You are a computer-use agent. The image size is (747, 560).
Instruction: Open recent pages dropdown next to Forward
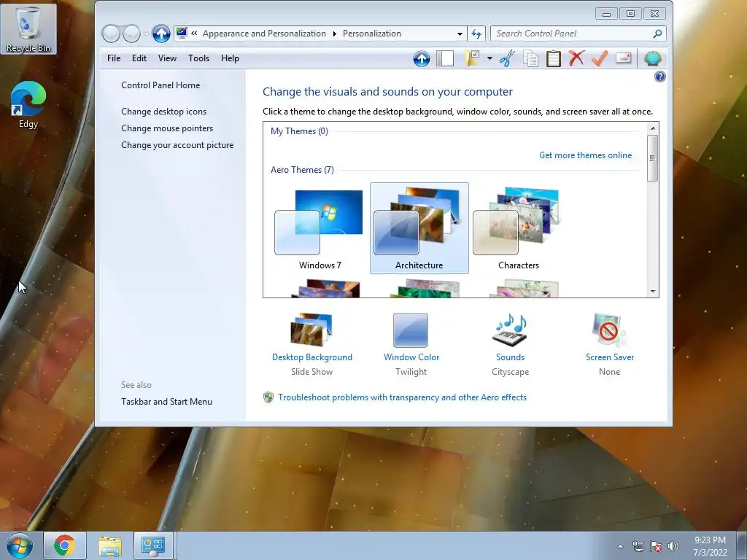click(146, 34)
